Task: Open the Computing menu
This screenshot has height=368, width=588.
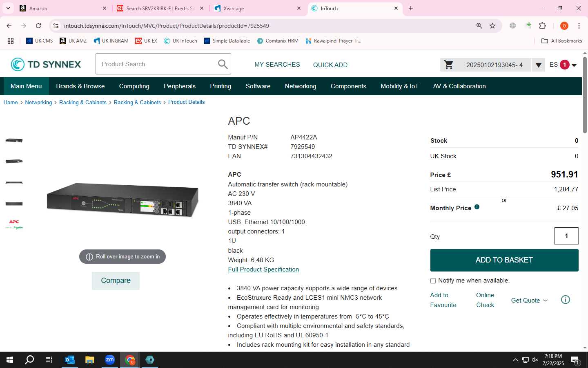Action: [x=134, y=86]
